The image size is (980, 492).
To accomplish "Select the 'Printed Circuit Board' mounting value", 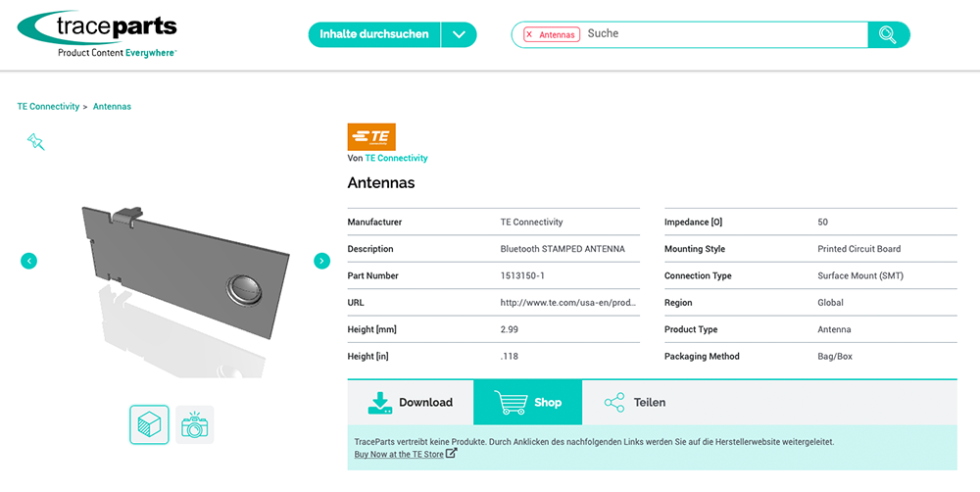I will 858,249.
